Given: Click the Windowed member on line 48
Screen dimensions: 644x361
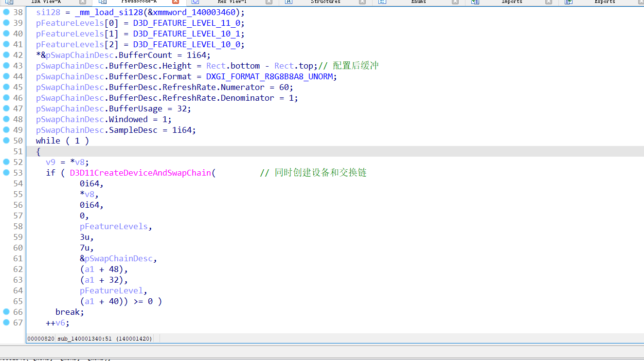Looking at the screenshot, I should click(x=128, y=119).
